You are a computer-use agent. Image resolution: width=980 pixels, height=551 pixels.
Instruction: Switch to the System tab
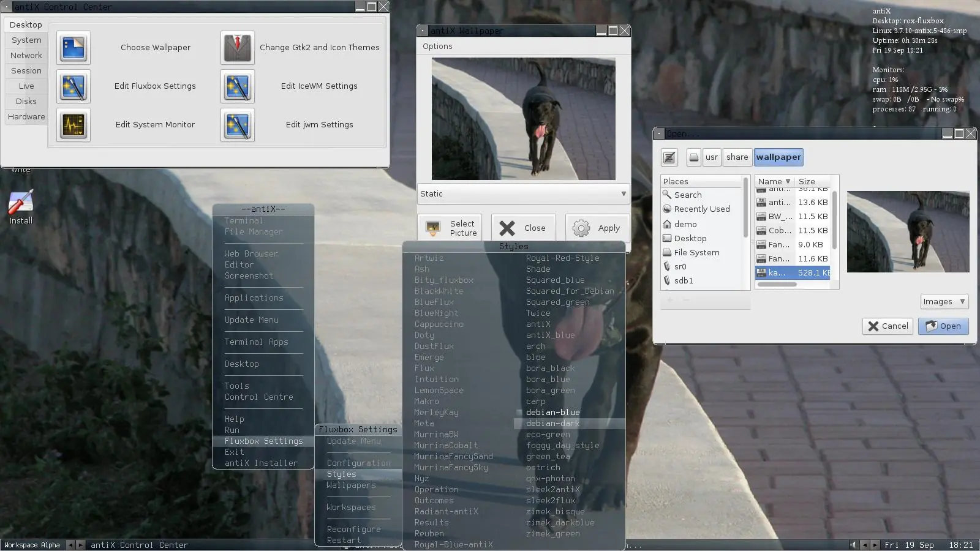point(26,40)
